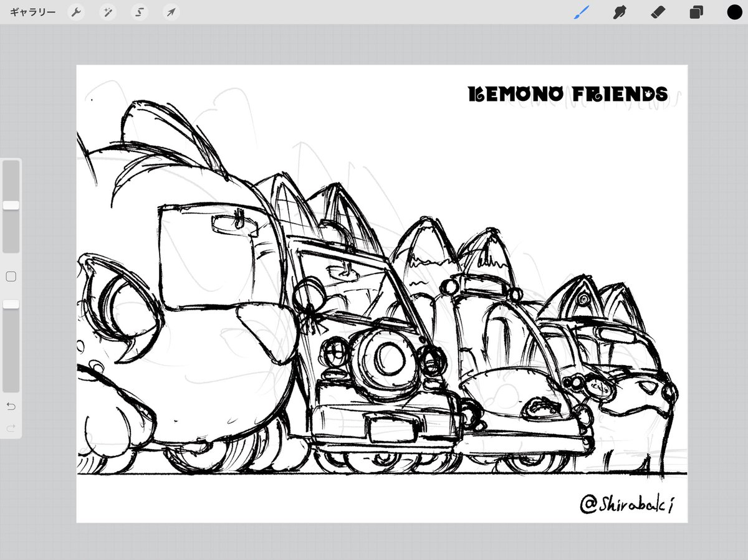Open the black color picker swatch
The image size is (748, 560).
pyautogui.click(x=734, y=12)
